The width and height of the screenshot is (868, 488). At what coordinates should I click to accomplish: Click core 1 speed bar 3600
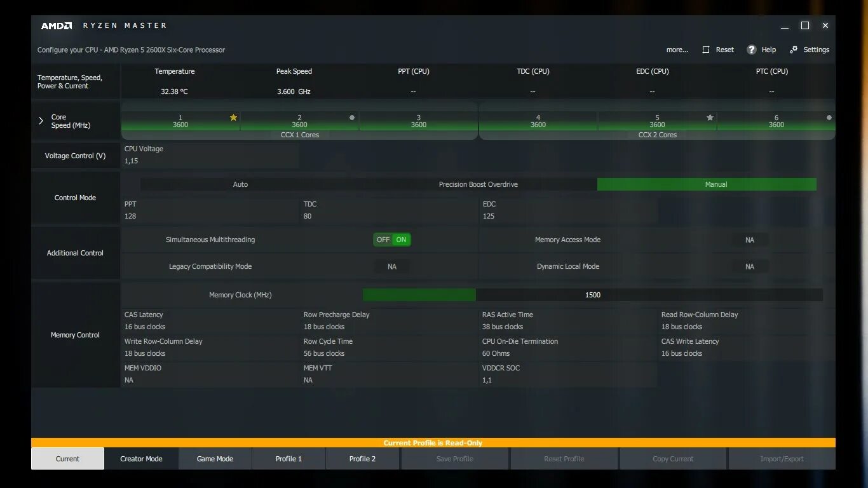(x=180, y=121)
